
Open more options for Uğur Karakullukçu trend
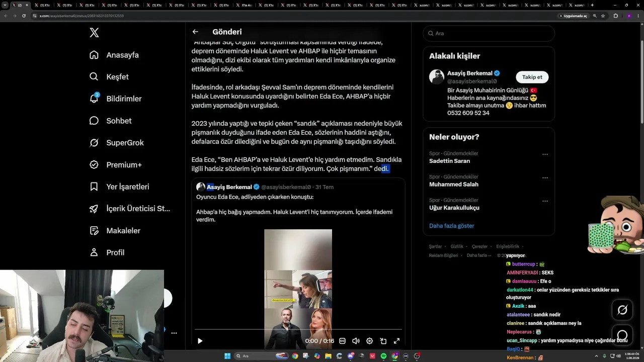point(545,201)
